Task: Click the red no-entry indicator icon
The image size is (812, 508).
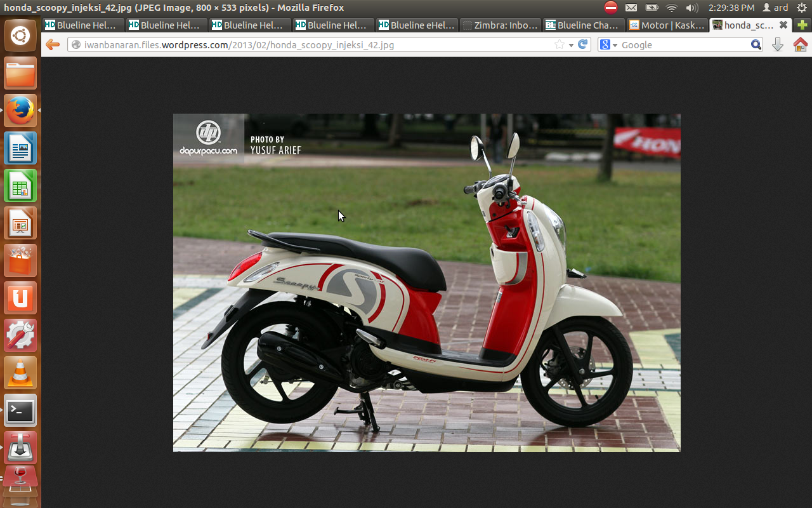Action: click(611, 8)
